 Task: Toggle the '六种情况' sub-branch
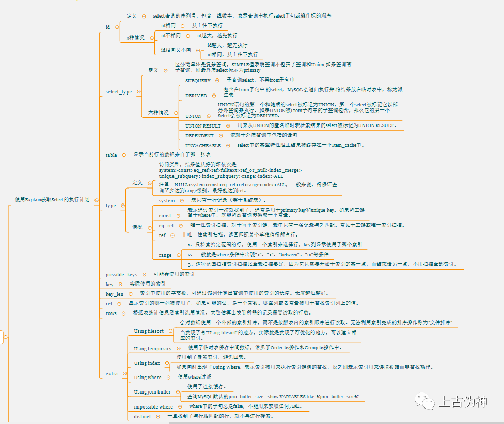pos(175,112)
